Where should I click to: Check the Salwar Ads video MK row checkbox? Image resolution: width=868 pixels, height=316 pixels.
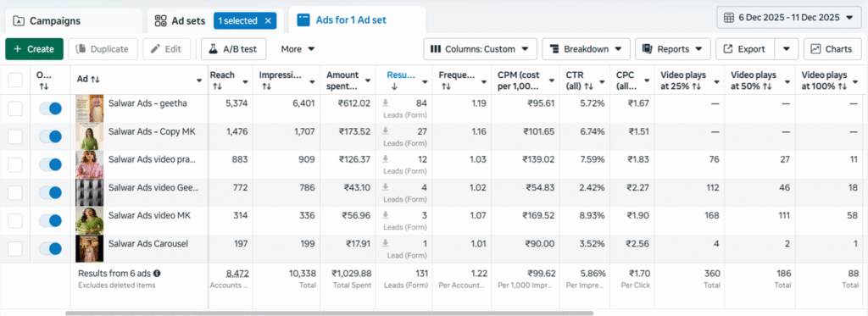click(15, 221)
